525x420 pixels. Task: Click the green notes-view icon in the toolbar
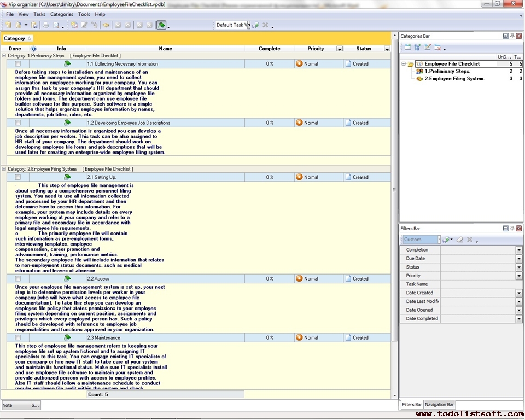click(161, 25)
